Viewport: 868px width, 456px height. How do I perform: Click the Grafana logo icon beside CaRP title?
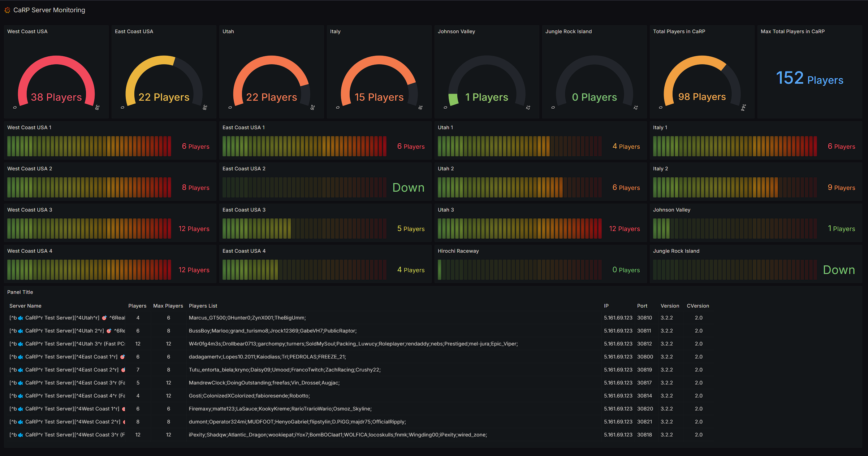tap(7, 10)
